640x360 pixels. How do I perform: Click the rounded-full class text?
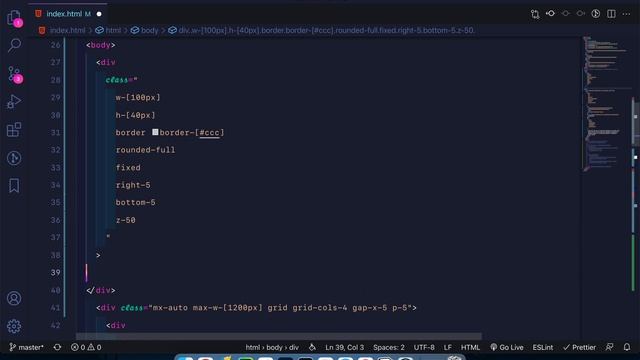pyautogui.click(x=145, y=150)
